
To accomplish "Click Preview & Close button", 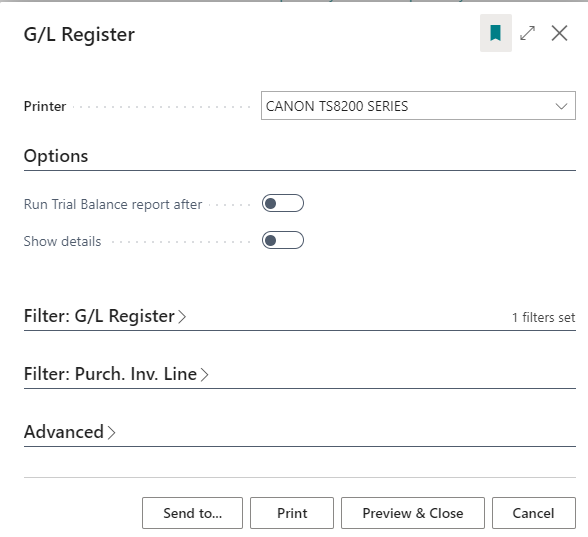I will click(413, 513).
